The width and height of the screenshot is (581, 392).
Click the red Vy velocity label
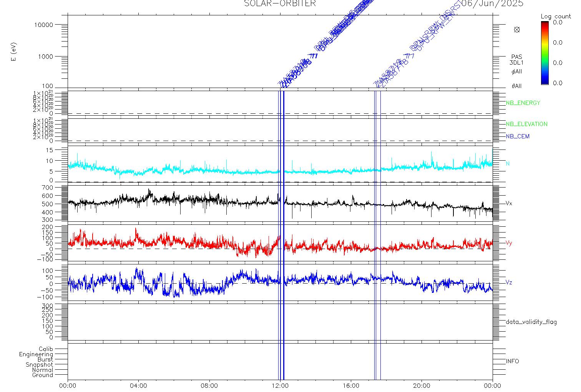tap(509, 243)
